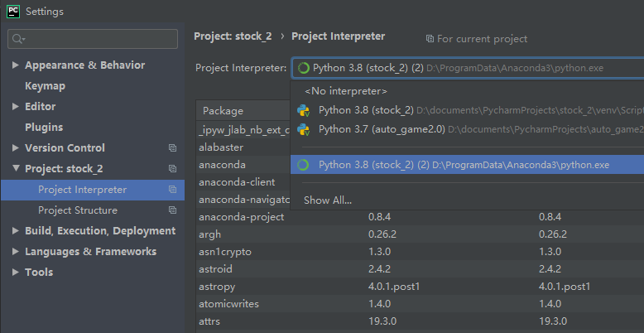Image resolution: width=644 pixels, height=333 pixels.
Task: Open the Plugins settings page
Action: (x=44, y=127)
